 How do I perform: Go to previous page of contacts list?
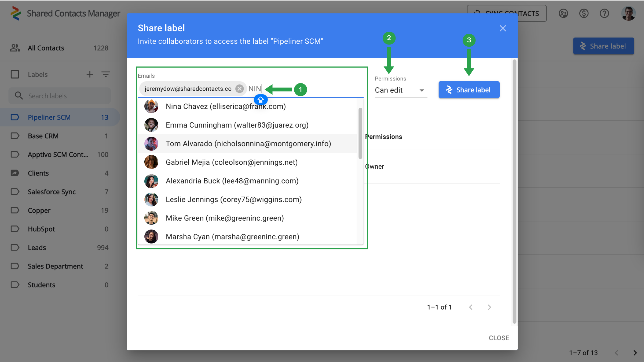[x=616, y=353]
